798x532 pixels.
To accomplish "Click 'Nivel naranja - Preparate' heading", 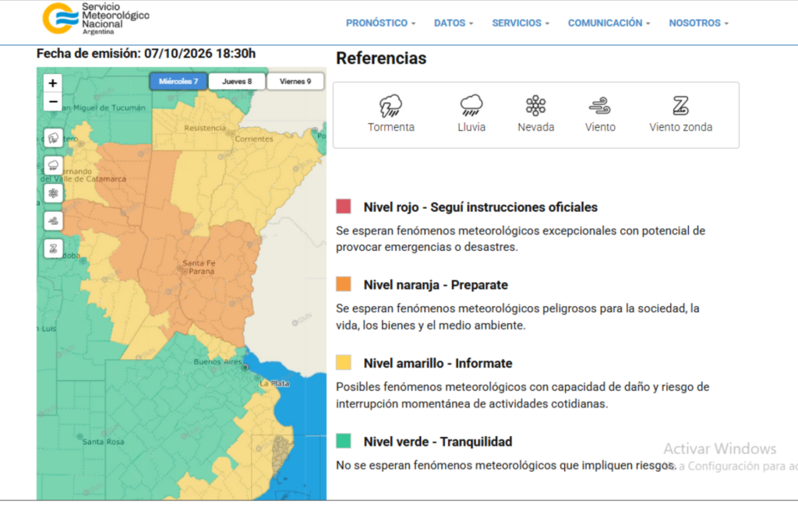I will 436,285.
